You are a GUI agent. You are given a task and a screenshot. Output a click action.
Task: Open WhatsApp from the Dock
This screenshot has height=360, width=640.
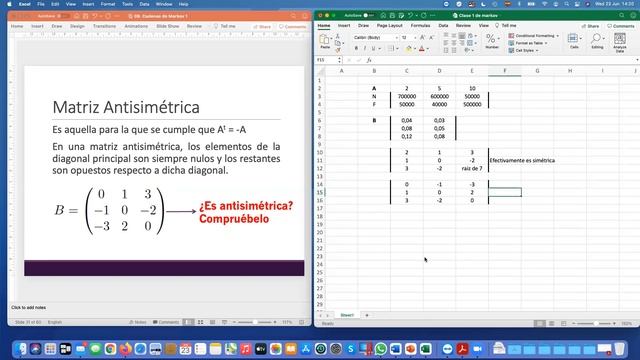[380, 349]
